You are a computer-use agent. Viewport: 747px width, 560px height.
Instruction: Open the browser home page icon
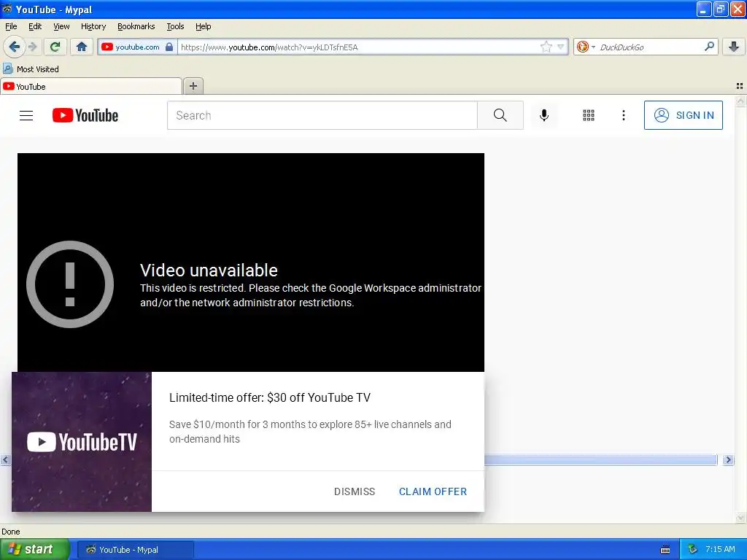(x=82, y=47)
